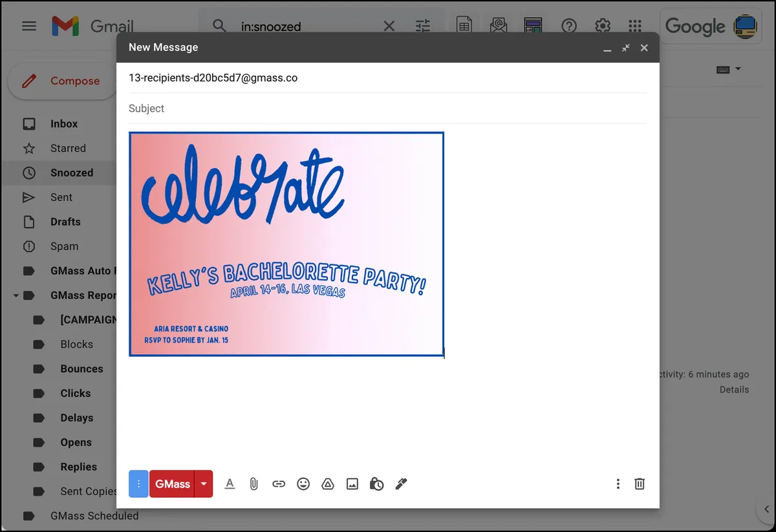Click the Subject field
Viewport: 776px width, 532px height.
(387, 109)
